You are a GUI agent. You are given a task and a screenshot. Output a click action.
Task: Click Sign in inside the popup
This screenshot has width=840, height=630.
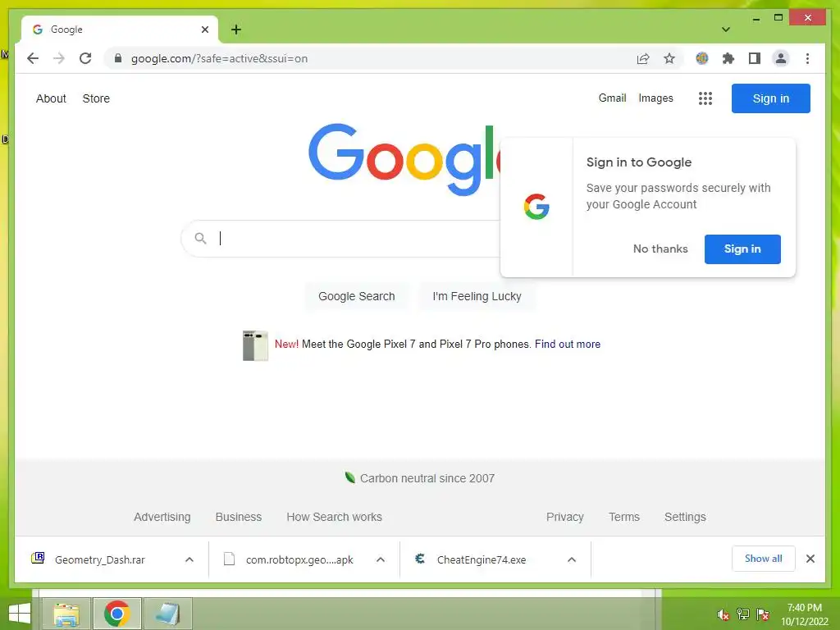pos(742,249)
